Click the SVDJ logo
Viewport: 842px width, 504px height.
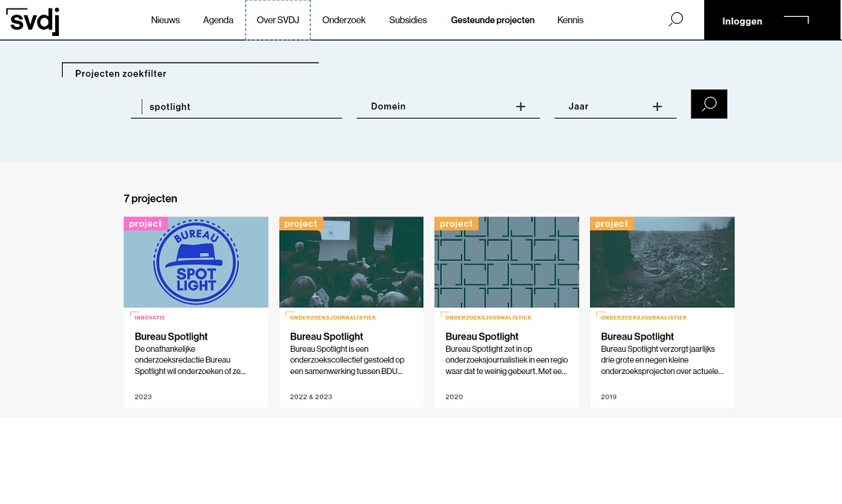click(x=32, y=21)
